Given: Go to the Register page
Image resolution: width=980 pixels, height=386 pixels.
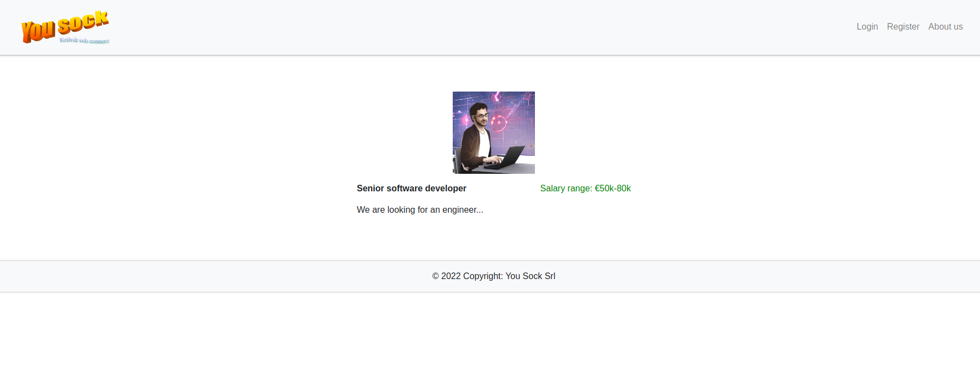Looking at the screenshot, I should pyautogui.click(x=903, y=27).
